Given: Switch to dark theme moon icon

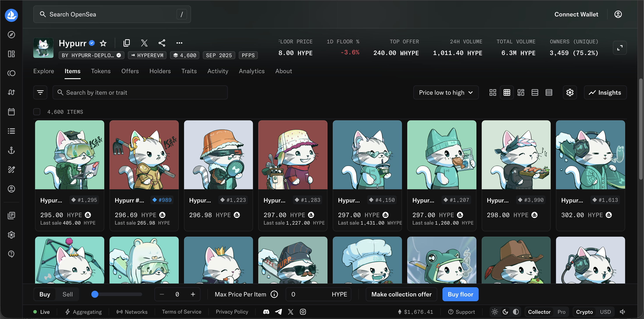Looking at the screenshot, I should pyautogui.click(x=505, y=312).
